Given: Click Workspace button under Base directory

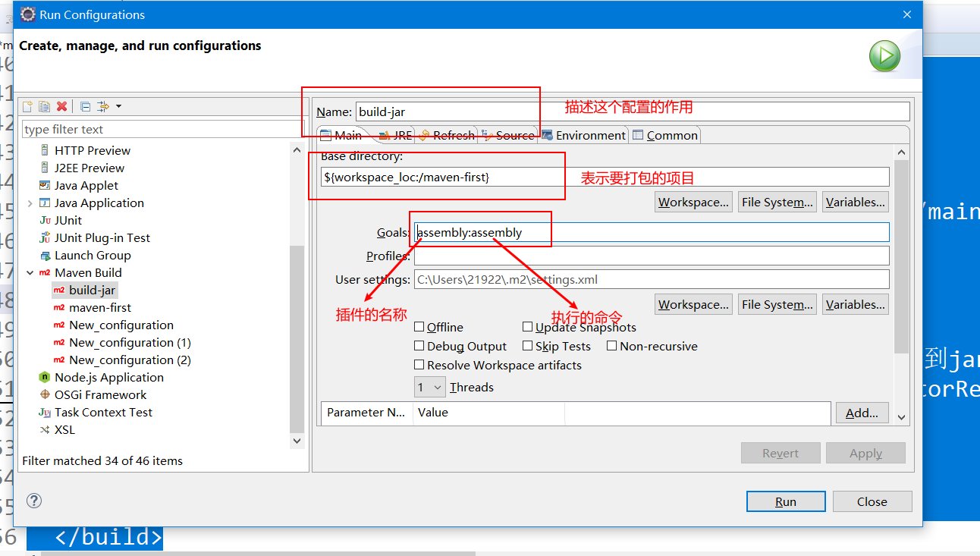Looking at the screenshot, I should (694, 202).
